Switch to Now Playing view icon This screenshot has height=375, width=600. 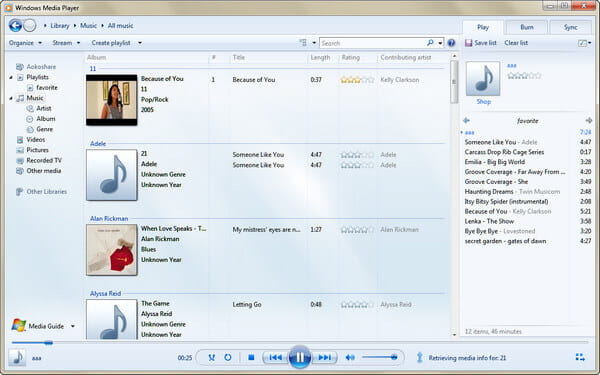click(x=580, y=357)
